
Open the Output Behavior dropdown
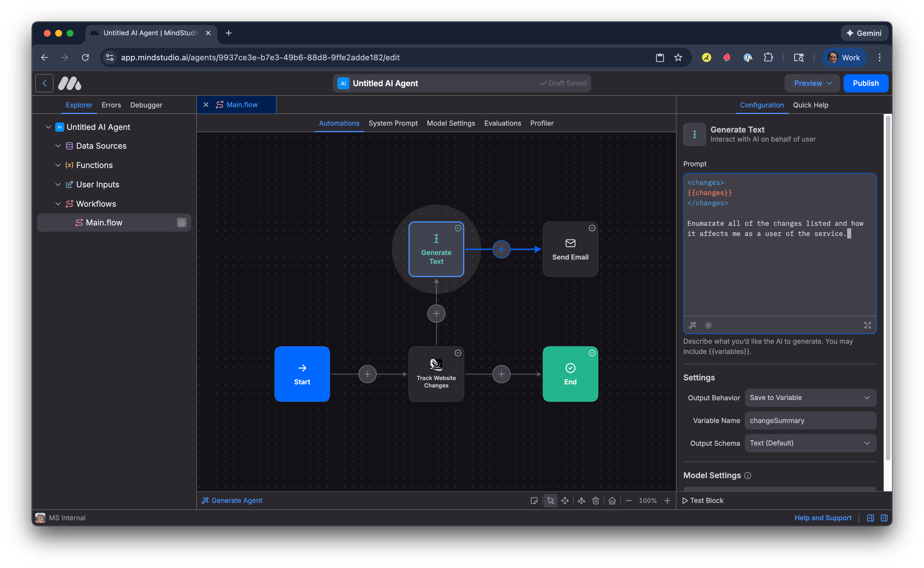click(810, 397)
